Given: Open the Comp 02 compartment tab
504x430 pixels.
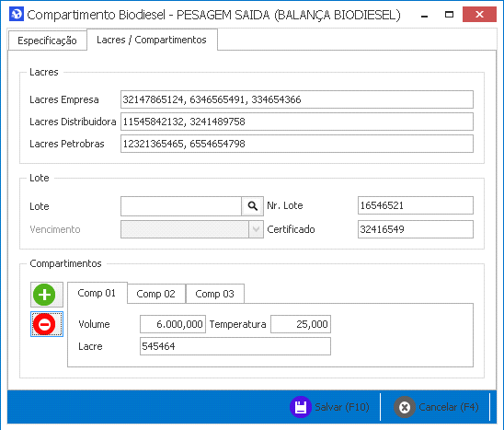Looking at the screenshot, I should [x=156, y=294].
